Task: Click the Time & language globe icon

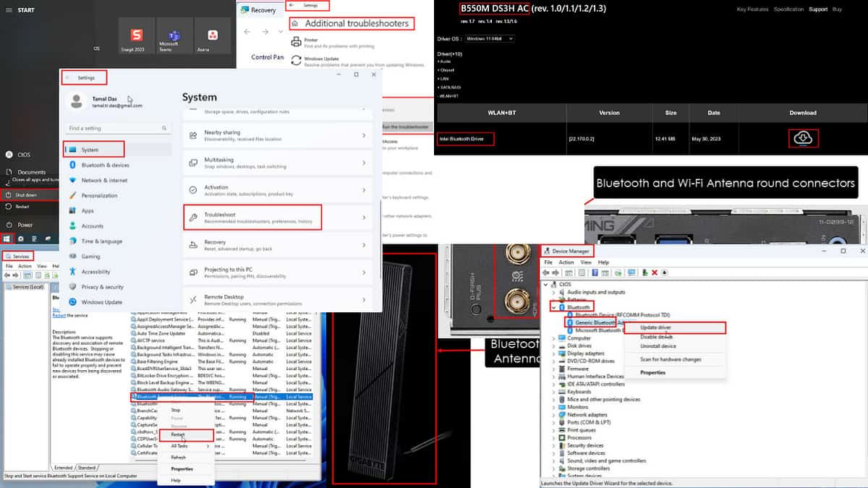Action: pyautogui.click(x=72, y=241)
